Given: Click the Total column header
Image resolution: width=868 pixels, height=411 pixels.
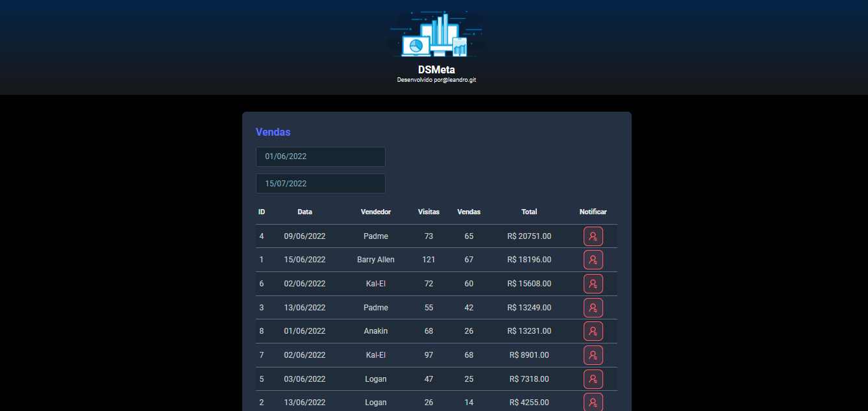Looking at the screenshot, I should tap(529, 212).
